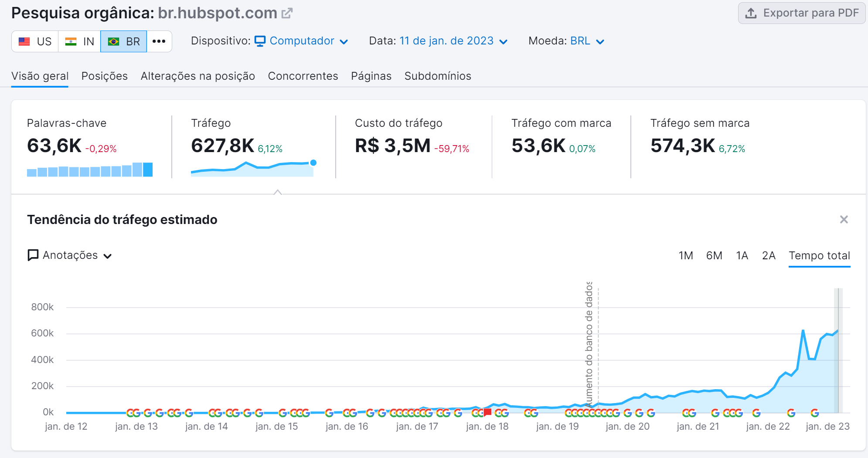Click the Exportar para PDF button
Screen dimensions: 868x458
pyautogui.click(x=801, y=13)
